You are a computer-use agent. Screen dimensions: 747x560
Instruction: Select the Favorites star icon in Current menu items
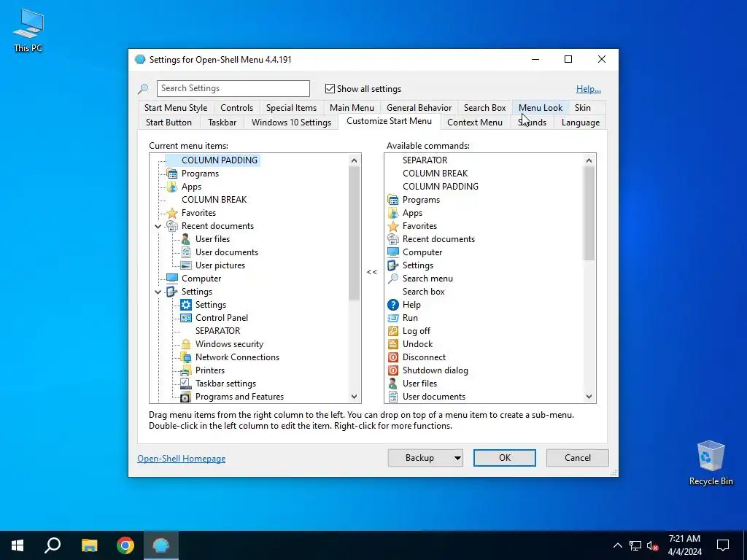click(172, 213)
